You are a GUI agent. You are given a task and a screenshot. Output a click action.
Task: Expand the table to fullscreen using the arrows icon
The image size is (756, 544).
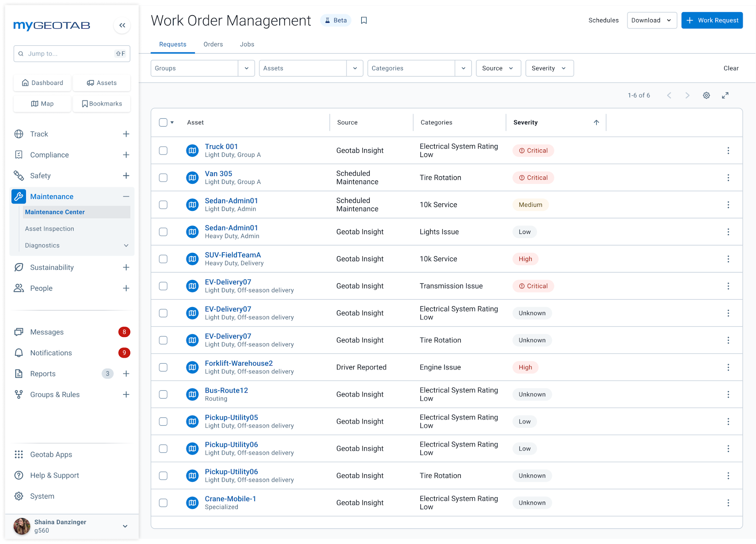[x=725, y=95]
